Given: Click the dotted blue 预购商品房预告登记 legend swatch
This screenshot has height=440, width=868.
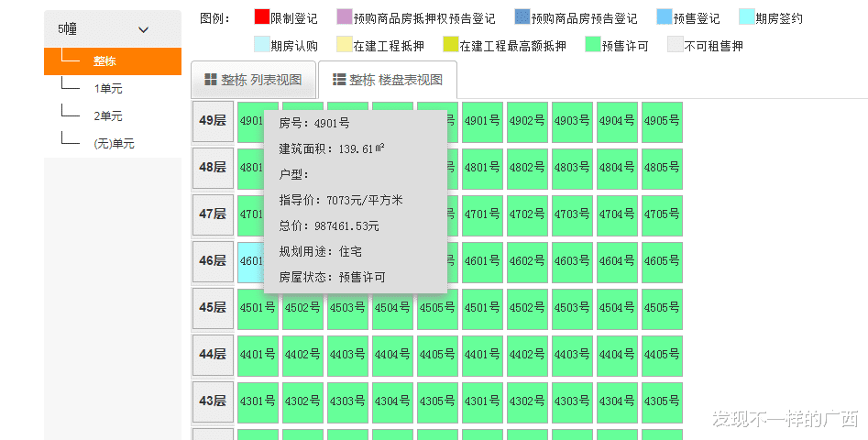Looking at the screenshot, I should [x=522, y=16].
